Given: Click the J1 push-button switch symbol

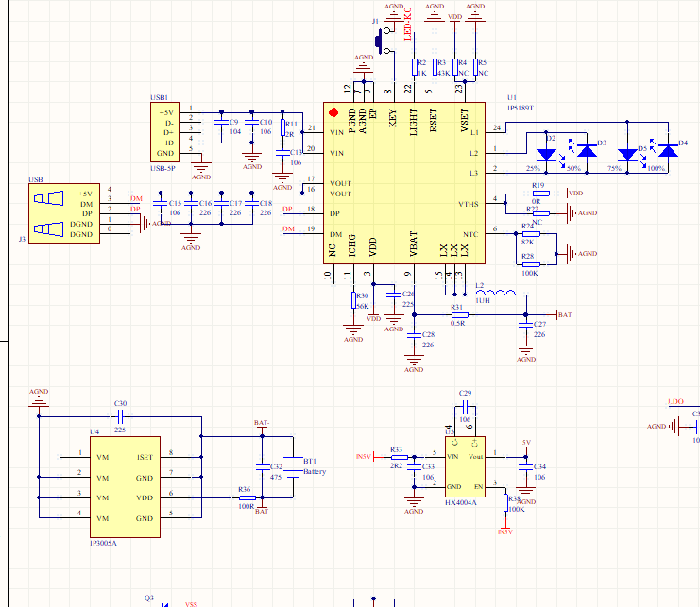Looking at the screenshot, I should point(384,41).
